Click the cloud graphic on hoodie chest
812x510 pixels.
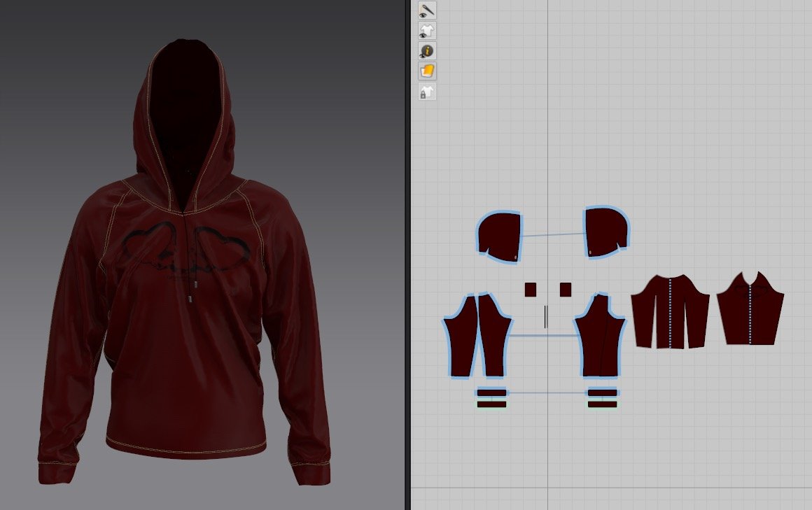(x=188, y=248)
